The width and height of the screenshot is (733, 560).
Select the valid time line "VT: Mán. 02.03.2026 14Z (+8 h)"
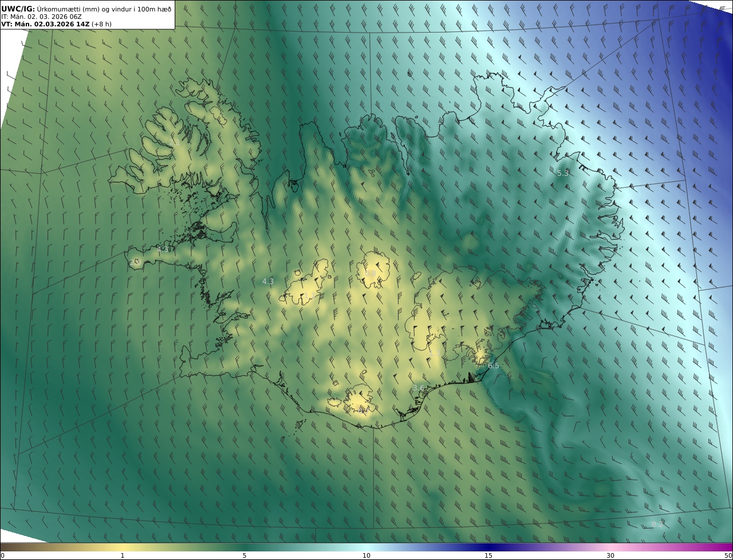(56, 24)
